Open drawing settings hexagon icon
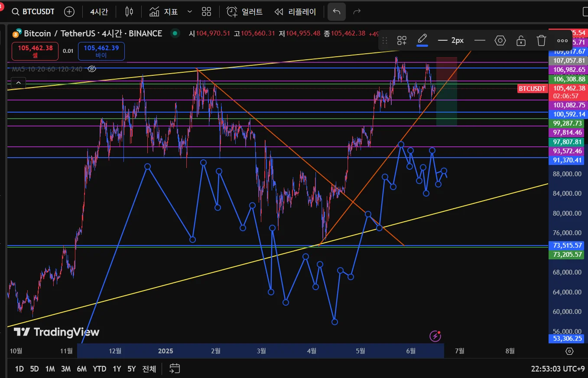Screen dimensions: 588x378 click(500, 41)
